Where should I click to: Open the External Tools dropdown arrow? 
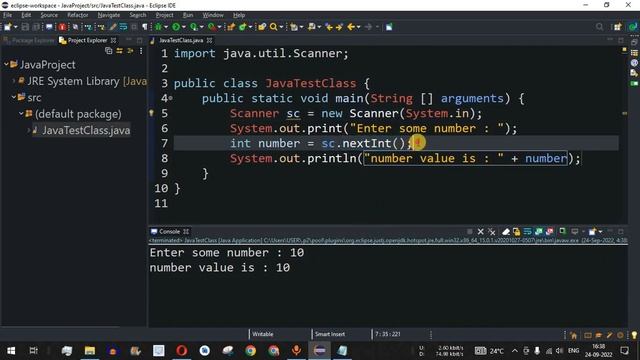pos(219,27)
